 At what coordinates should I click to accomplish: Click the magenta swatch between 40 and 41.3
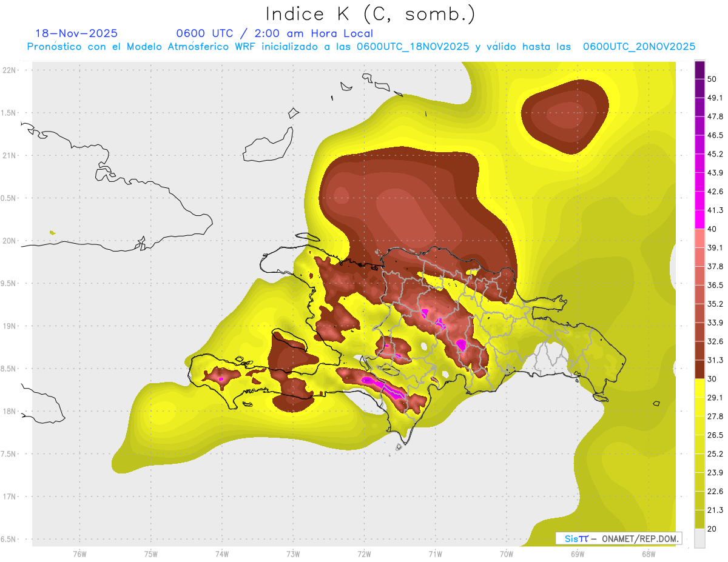pos(699,219)
